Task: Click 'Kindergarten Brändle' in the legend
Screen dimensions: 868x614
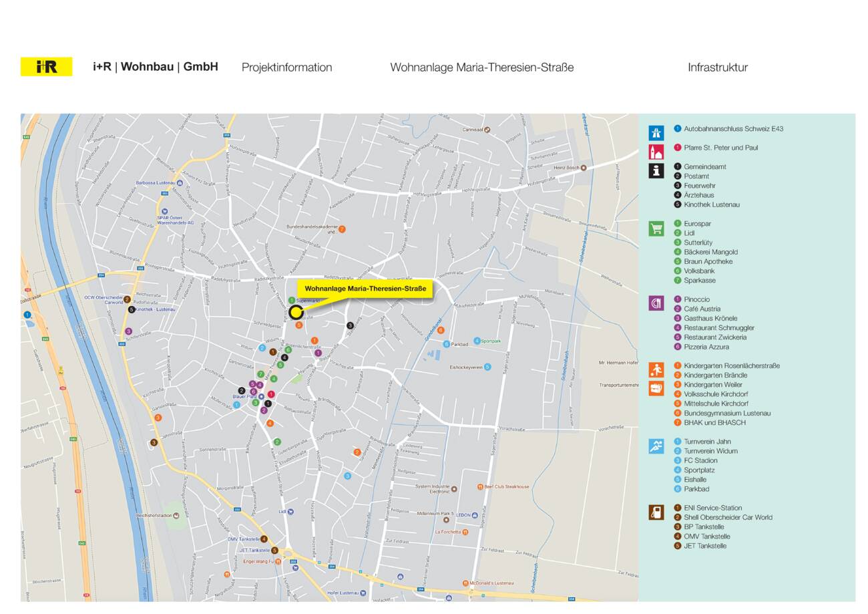Action: [715, 375]
